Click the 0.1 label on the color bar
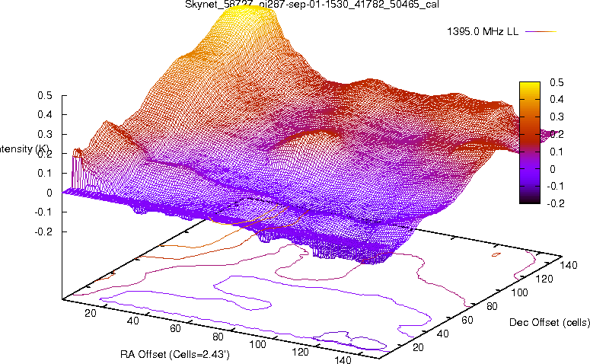 pos(557,152)
